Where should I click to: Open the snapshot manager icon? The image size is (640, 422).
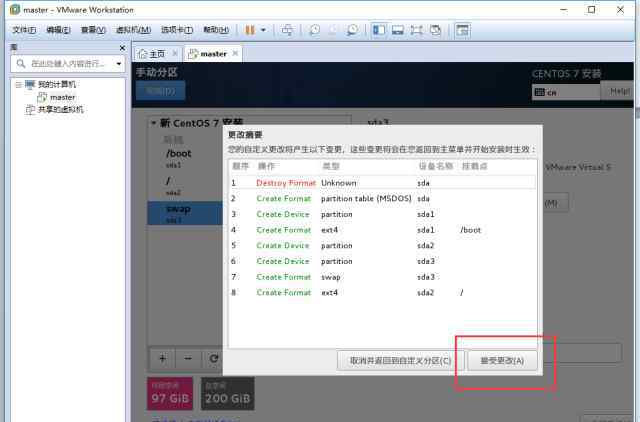(352, 30)
